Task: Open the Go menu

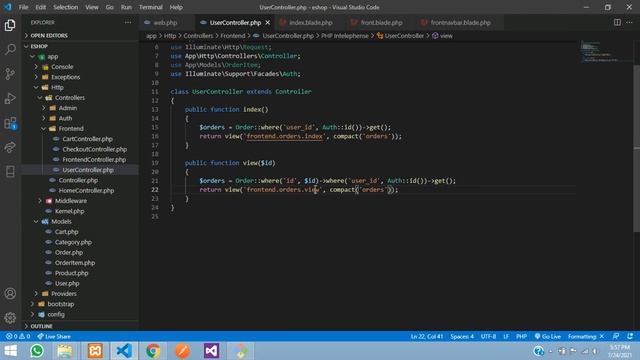Action: click(109, 7)
